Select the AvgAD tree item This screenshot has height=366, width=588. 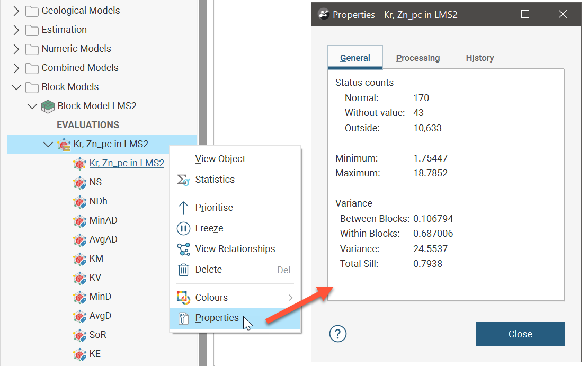tap(103, 239)
